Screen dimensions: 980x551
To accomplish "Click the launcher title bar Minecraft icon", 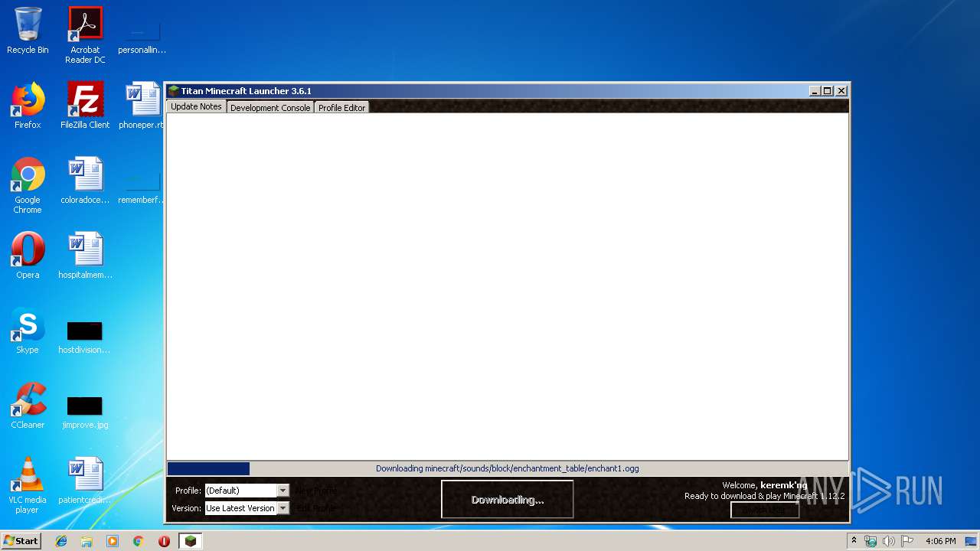I will [x=174, y=91].
